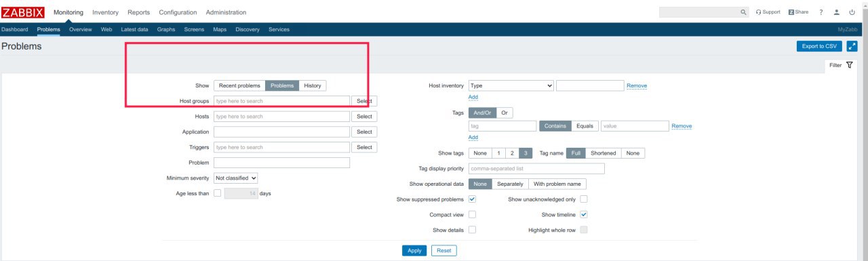The height and width of the screenshot is (261, 868).
Task: Set Show tags to None
Action: 480,153
